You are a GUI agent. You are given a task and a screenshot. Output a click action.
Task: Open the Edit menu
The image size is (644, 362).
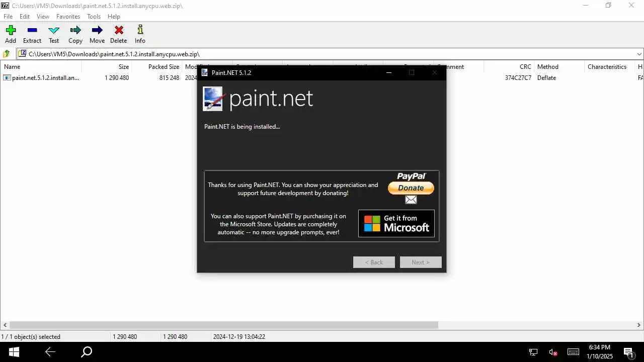pyautogui.click(x=25, y=17)
